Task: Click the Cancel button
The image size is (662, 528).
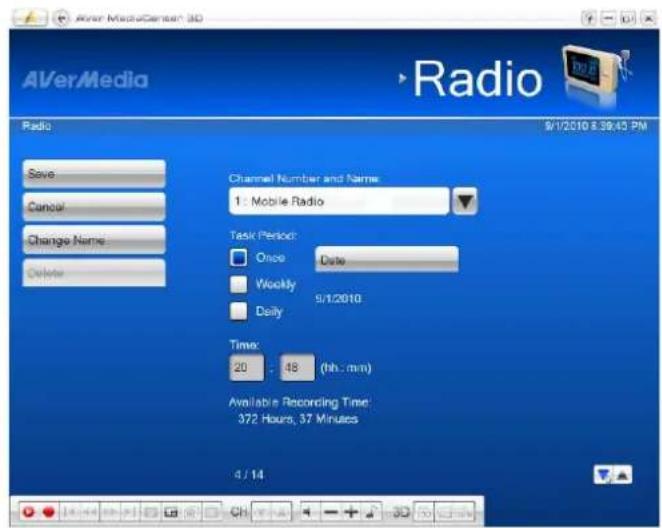Action: pos(94,207)
